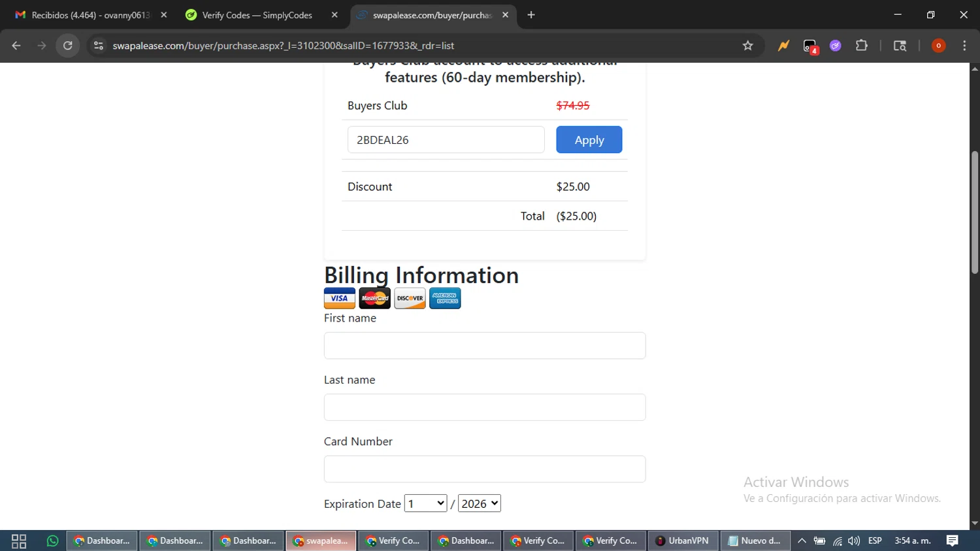Open the expiration year dropdown showing 2026
The width and height of the screenshot is (980, 551).
point(480,503)
